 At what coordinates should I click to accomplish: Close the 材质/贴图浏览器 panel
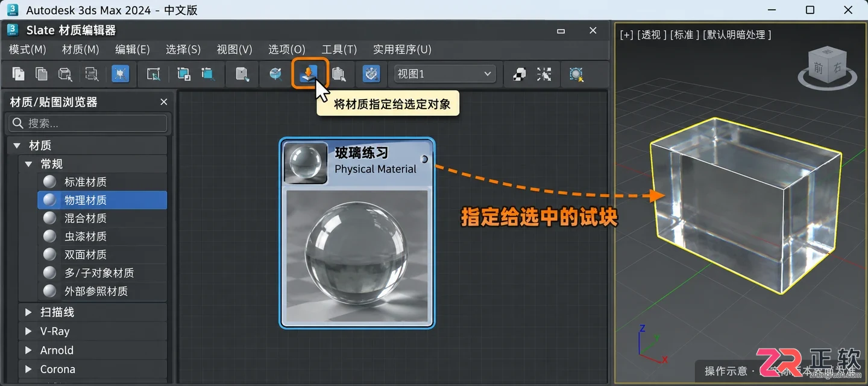(163, 102)
